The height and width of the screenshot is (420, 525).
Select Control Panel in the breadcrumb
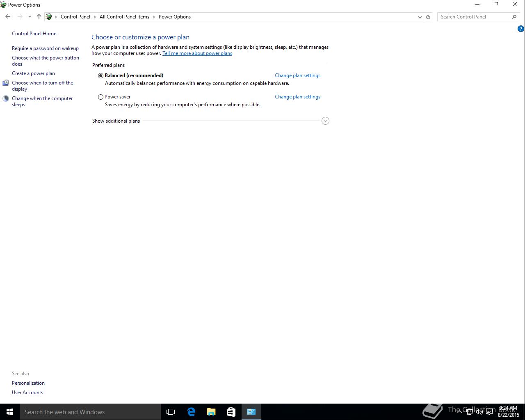coord(75,17)
